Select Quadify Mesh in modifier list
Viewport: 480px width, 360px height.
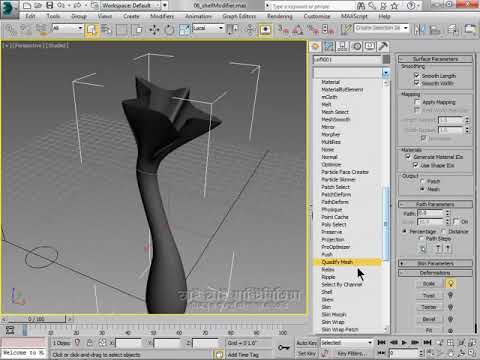coord(347,262)
